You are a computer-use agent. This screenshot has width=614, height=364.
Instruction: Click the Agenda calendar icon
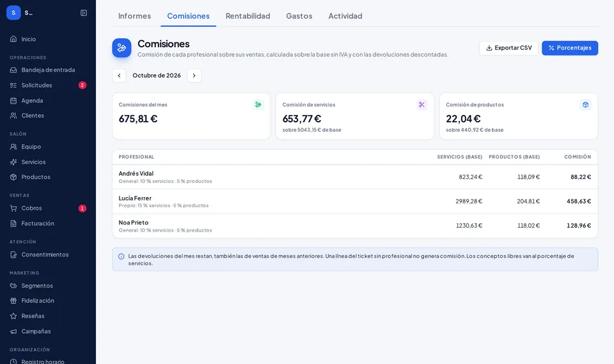pos(13,100)
